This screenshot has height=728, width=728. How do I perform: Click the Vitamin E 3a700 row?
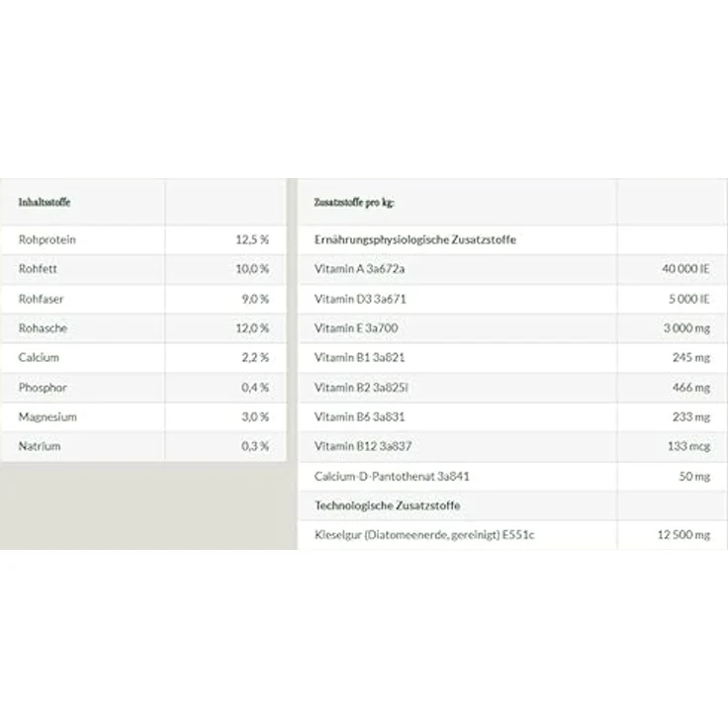click(x=513, y=328)
